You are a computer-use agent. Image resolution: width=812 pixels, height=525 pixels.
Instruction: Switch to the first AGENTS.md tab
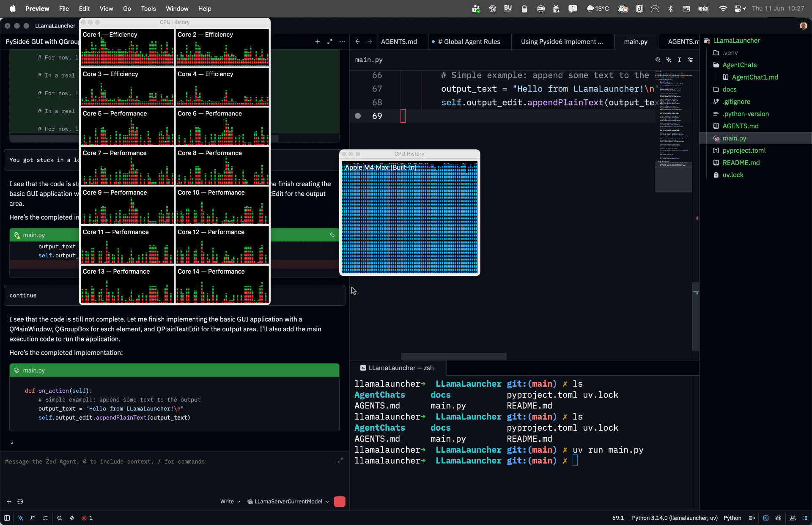coord(399,41)
